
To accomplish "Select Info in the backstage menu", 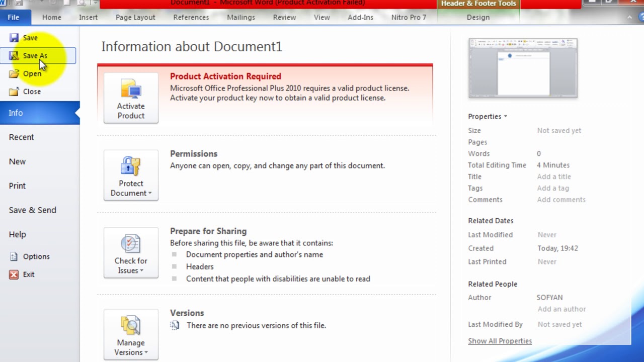I will click(x=40, y=113).
